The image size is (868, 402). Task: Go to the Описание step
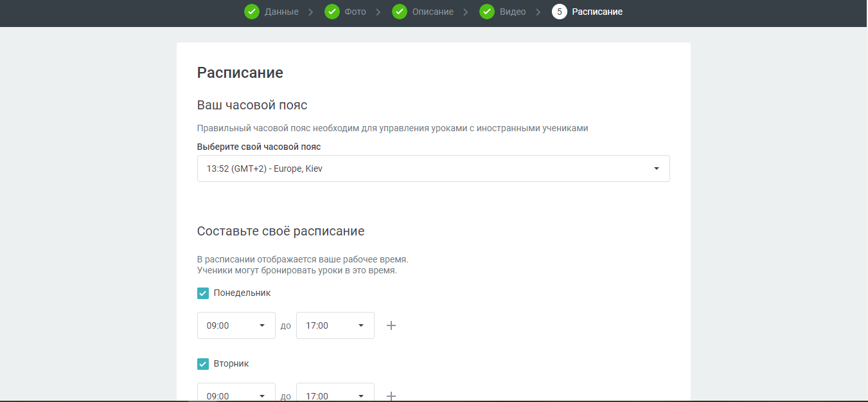(433, 12)
